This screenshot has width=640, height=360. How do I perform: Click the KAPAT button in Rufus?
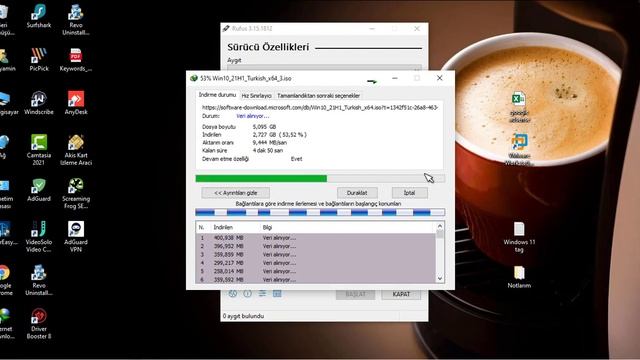pos(401,294)
